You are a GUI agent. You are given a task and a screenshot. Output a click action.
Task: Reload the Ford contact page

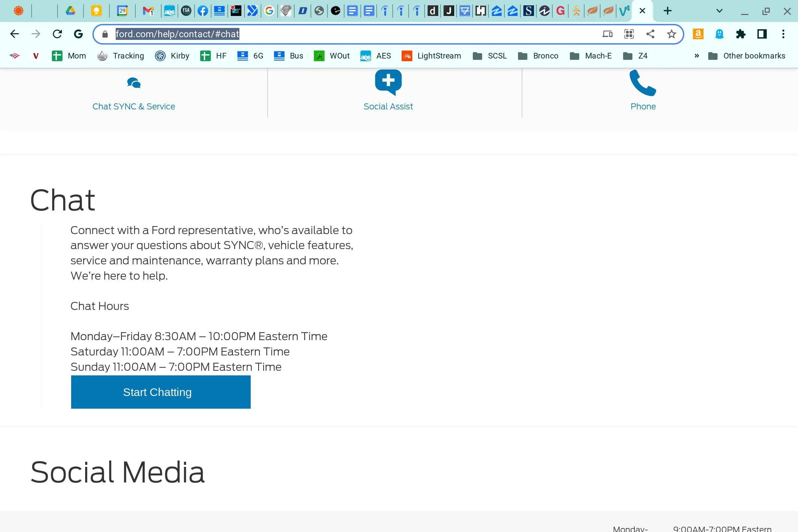click(x=57, y=34)
